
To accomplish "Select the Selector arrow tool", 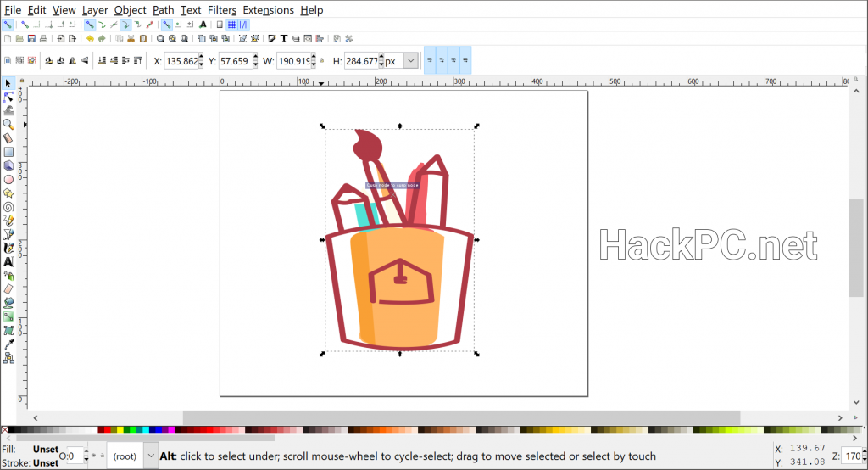I will click(x=8, y=83).
